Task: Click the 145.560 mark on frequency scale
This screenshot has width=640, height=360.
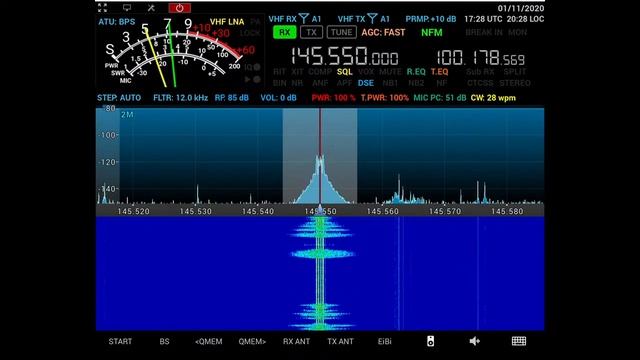Action: pos(382,211)
